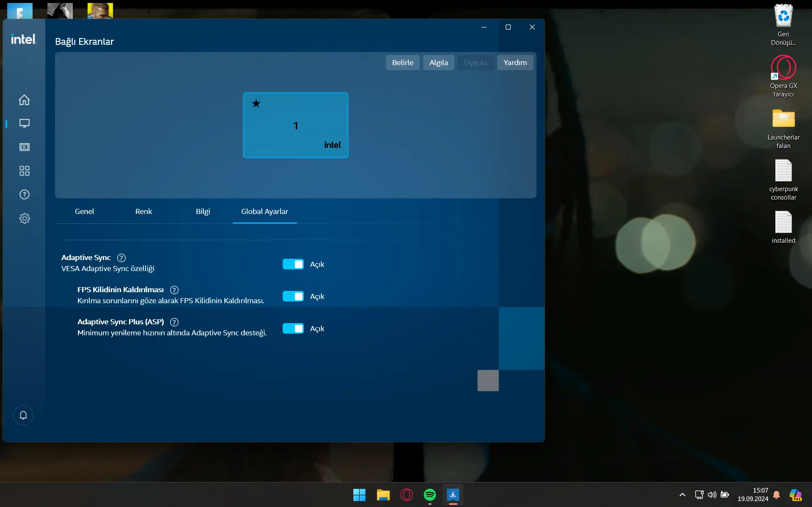
Task: Select Opera GX tarayıcı desktop shortcut
Action: pos(783,77)
